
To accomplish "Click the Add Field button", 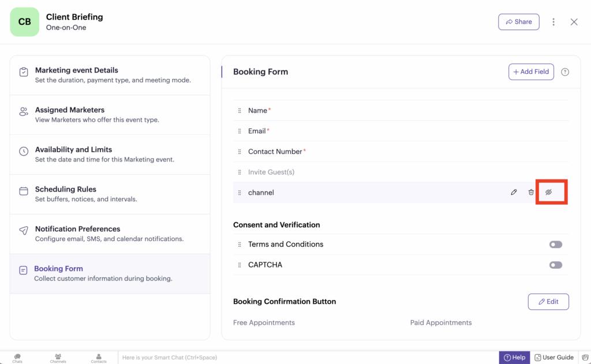I will click(531, 72).
